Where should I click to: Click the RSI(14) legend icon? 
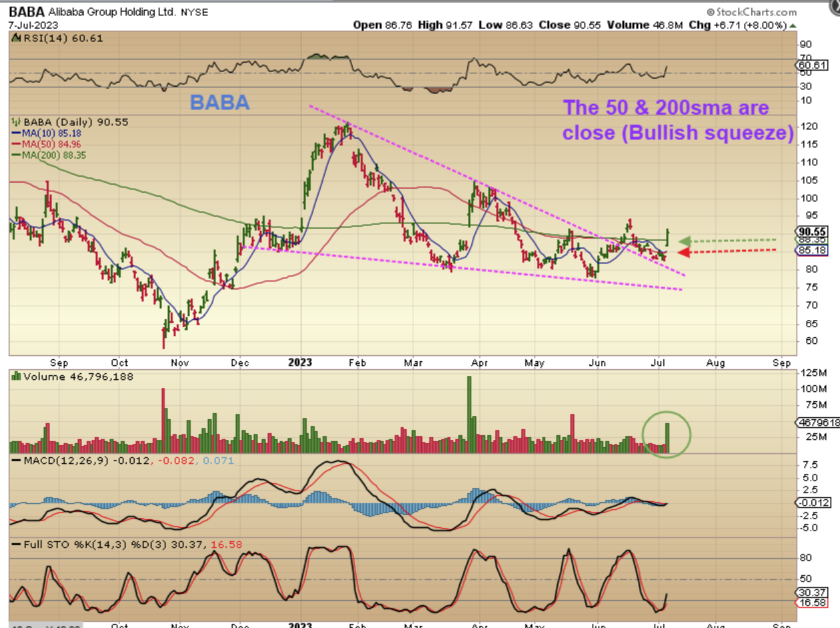tap(16, 39)
